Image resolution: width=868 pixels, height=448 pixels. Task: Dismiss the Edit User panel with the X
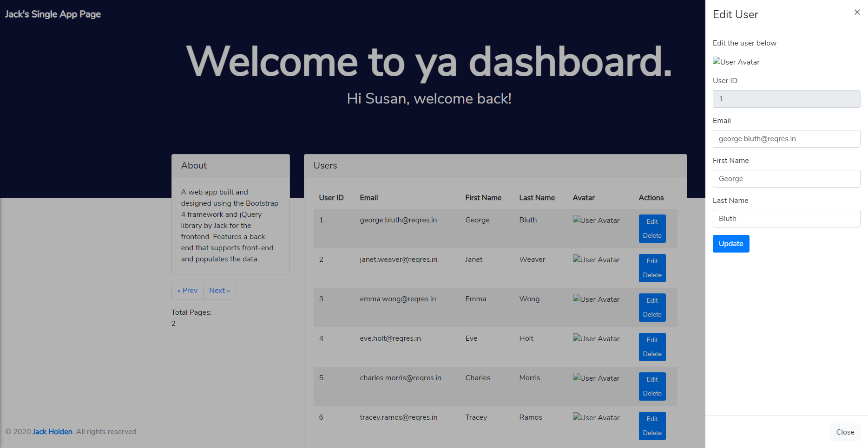click(857, 12)
